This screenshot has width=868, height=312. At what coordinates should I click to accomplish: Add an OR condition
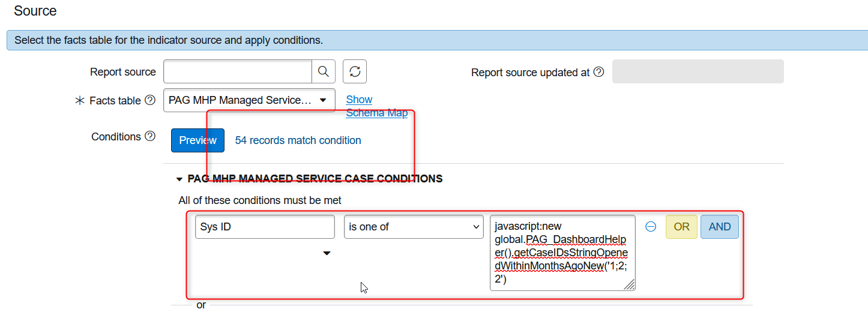click(681, 227)
